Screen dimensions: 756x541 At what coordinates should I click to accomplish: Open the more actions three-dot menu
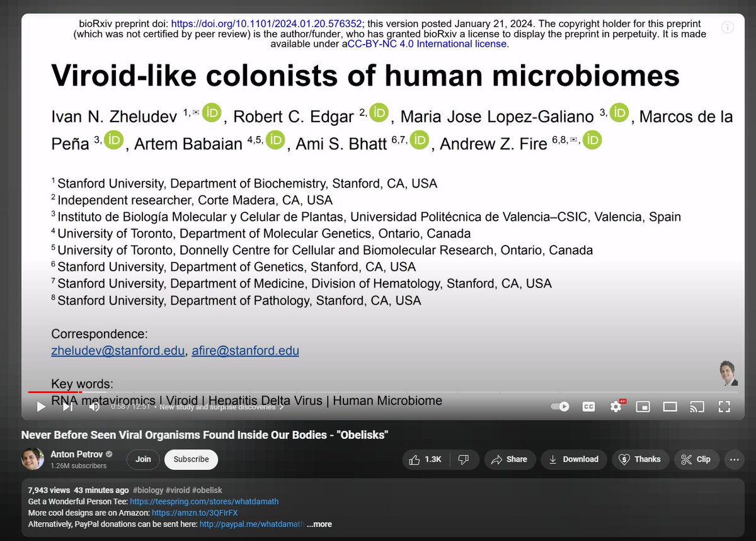point(734,459)
